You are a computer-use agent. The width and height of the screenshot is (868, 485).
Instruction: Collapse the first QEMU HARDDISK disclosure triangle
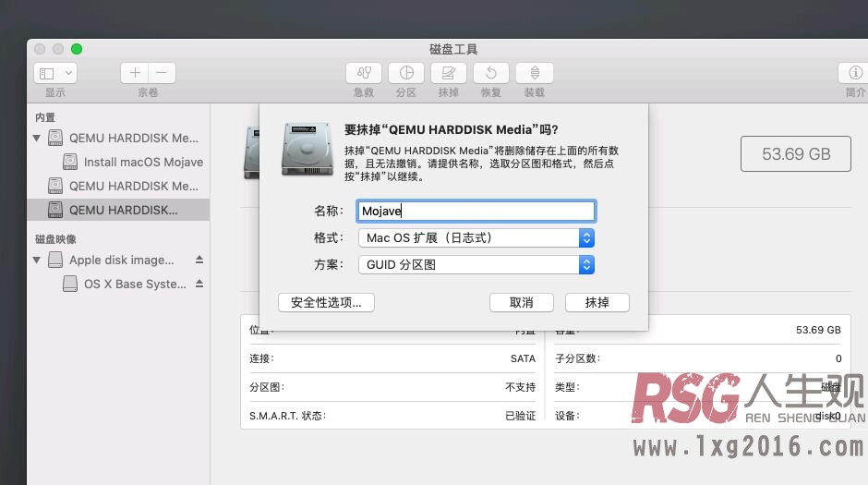[x=37, y=138]
